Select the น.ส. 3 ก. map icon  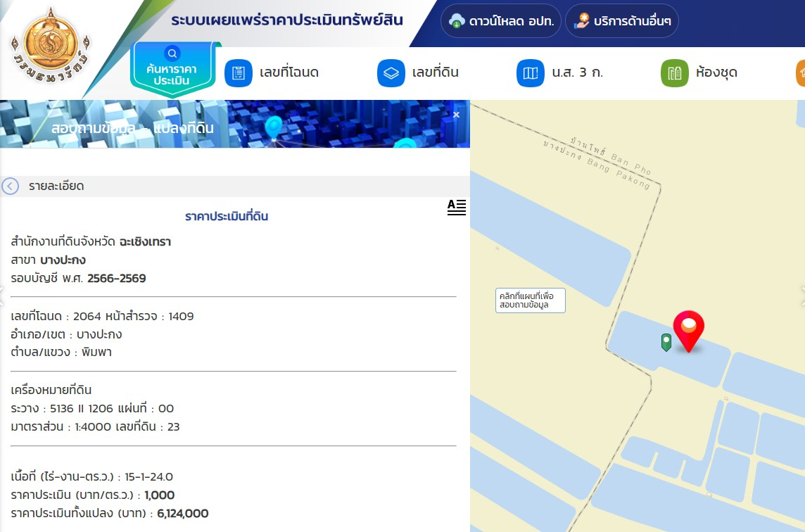(531, 73)
